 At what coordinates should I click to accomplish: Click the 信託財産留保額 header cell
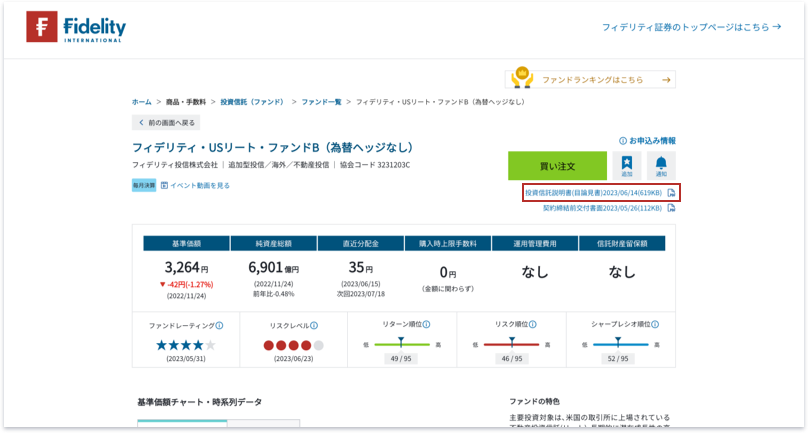622,243
